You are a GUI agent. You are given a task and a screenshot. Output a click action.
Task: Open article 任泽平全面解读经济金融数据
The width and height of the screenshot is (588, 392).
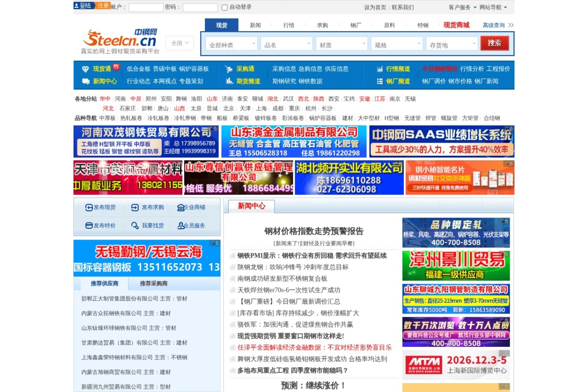pos(315,347)
